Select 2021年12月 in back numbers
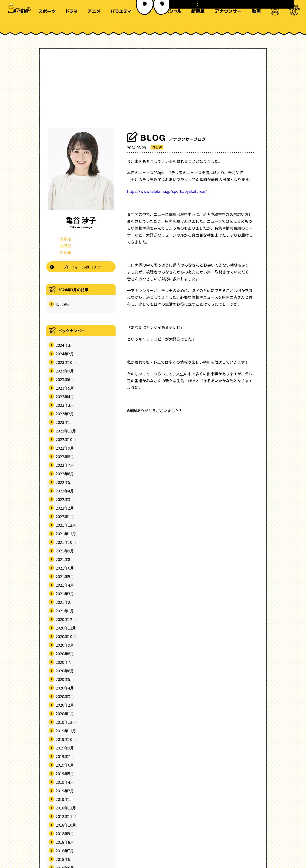Image resolution: width=306 pixels, height=868 pixels. (66, 525)
